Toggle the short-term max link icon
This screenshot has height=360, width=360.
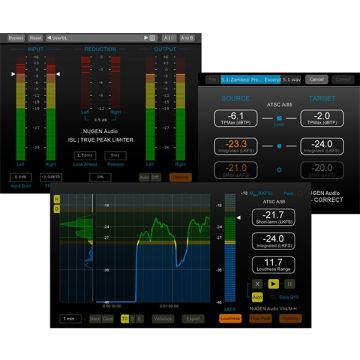(x=280, y=170)
